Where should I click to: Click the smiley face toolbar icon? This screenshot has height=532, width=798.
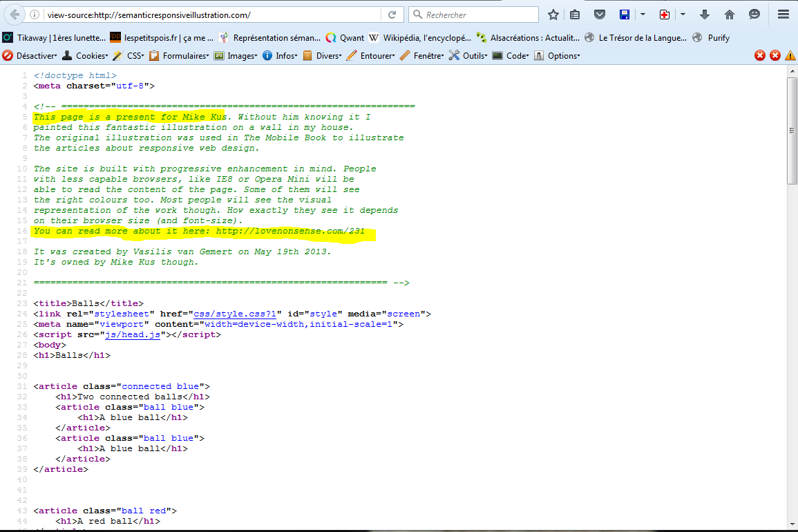[x=754, y=15]
